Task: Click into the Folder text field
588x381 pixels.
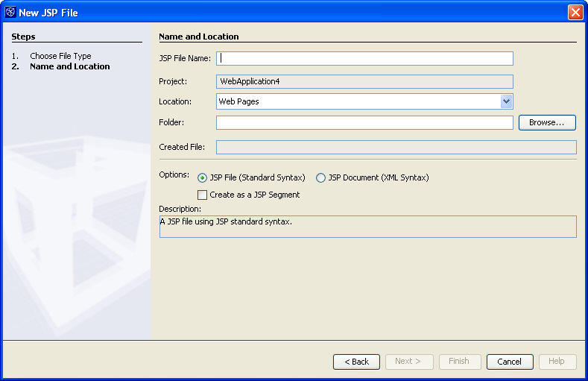Action: 364,122
